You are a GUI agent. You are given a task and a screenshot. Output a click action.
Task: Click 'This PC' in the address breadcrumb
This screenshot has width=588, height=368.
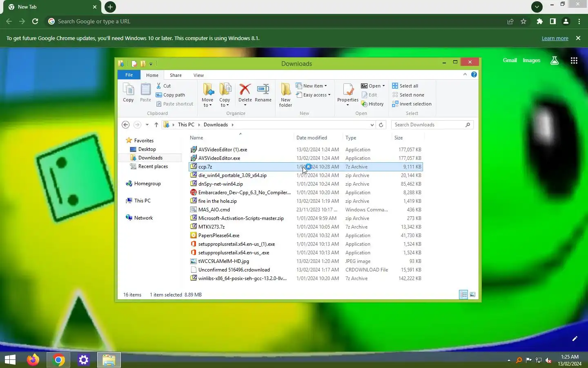click(186, 125)
